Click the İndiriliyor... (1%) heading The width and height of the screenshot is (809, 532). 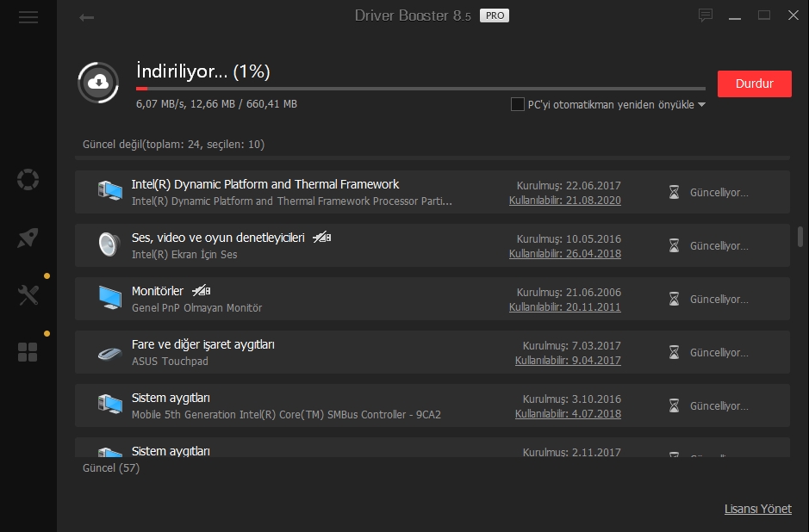202,71
